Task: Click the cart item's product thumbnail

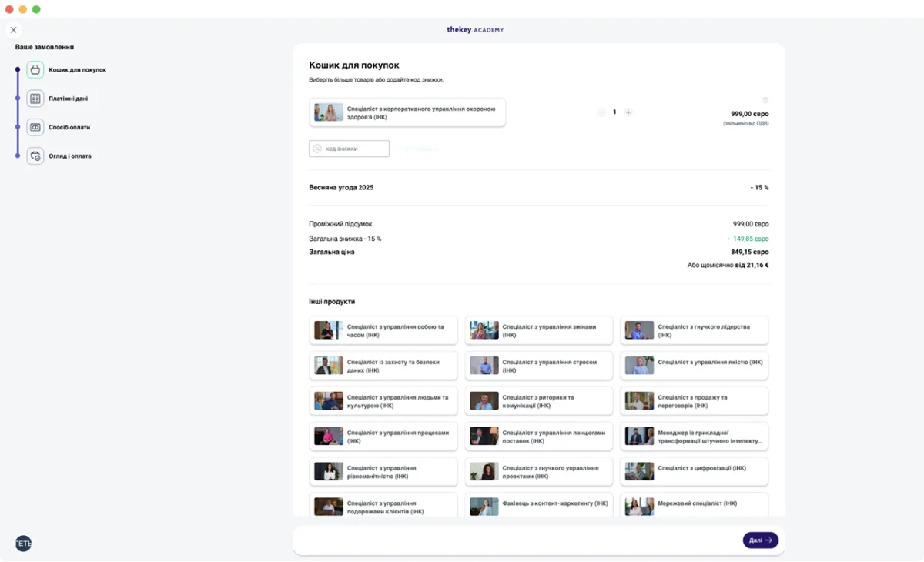Action: pos(329,112)
